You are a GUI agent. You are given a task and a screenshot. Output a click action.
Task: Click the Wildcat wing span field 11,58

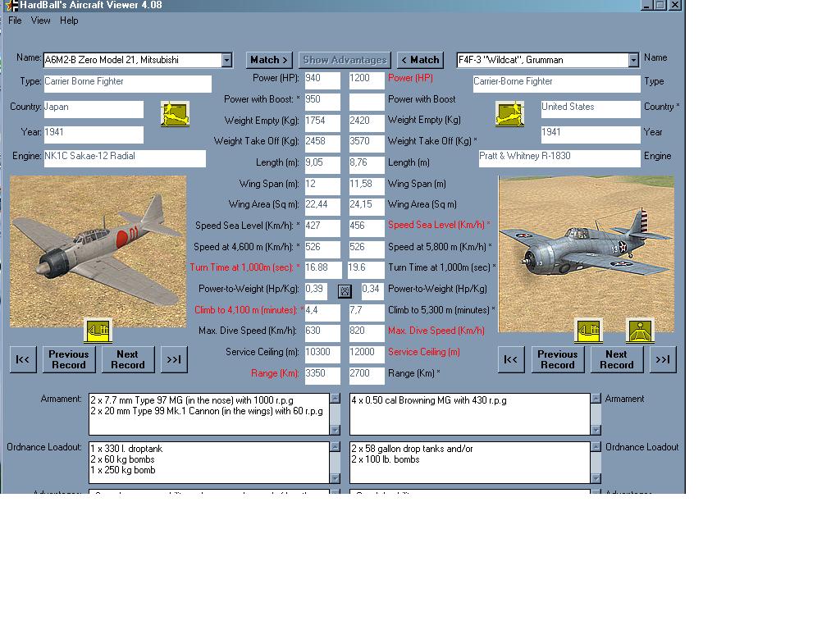367,186
